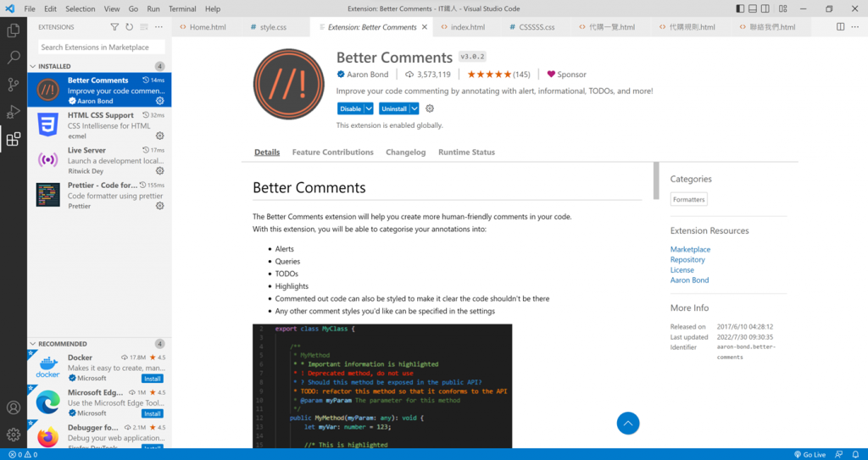Open the Source Control view
Viewport: 868px width, 460px height.
14,85
